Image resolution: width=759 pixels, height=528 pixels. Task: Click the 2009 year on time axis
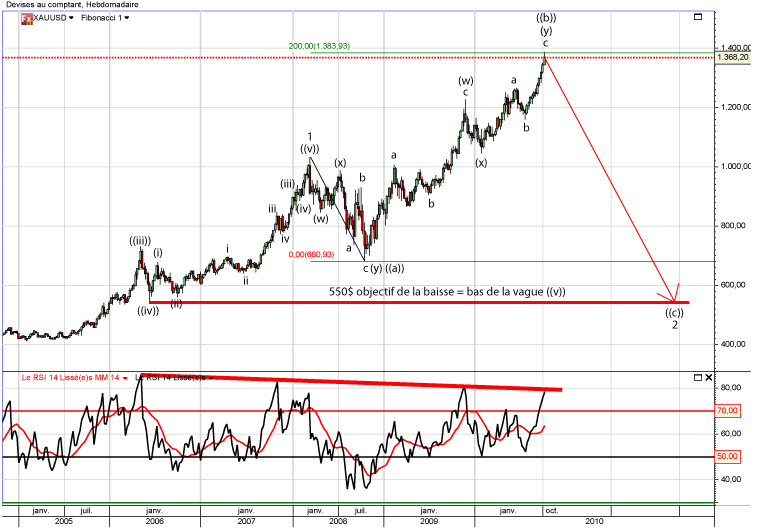click(x=429, y=521)
